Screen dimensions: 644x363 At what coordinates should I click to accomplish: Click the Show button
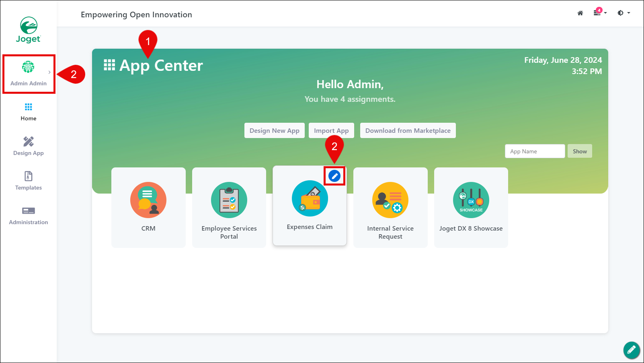[x=580, y=151]
